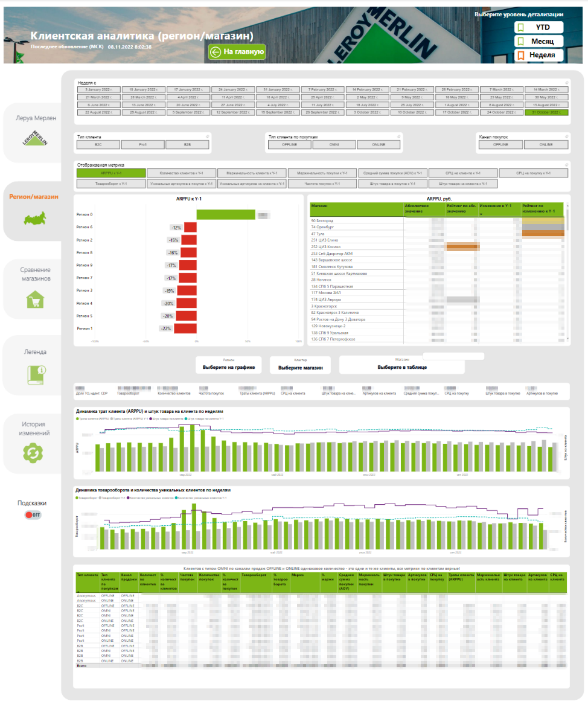Toggle OMNI in Тип клиента по покупкам
Viewport: 588px width, 707px height.
click(x=334, y=145)
